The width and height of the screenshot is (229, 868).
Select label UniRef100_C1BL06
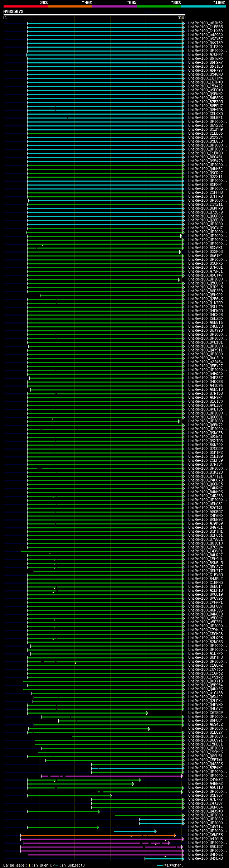click(205, 134)
